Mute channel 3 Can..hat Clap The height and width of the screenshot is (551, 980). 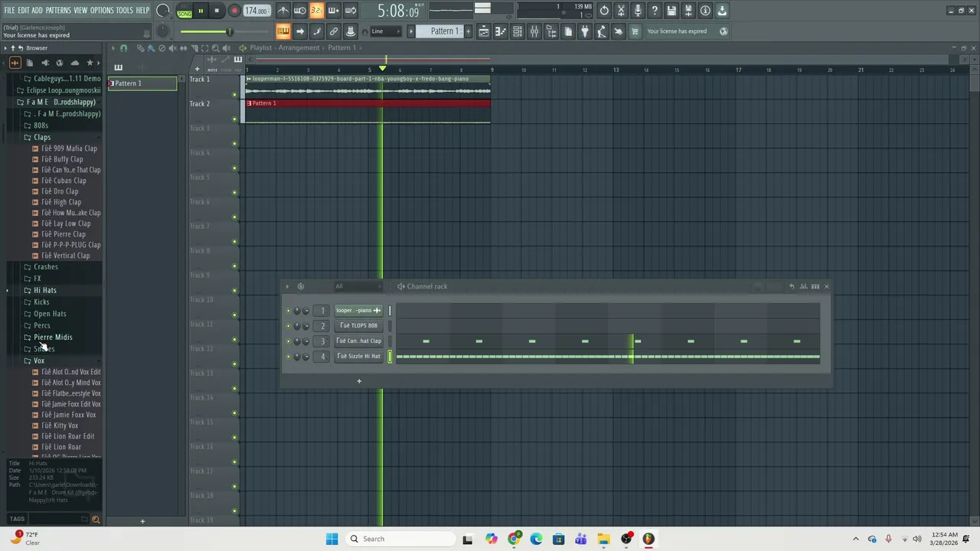tap(288, 341)
